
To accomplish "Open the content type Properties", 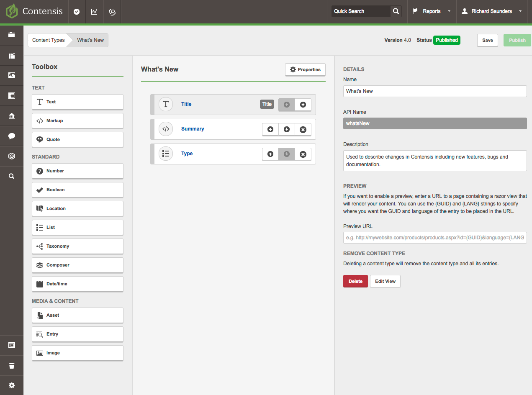I will click(x=305, y=69).
